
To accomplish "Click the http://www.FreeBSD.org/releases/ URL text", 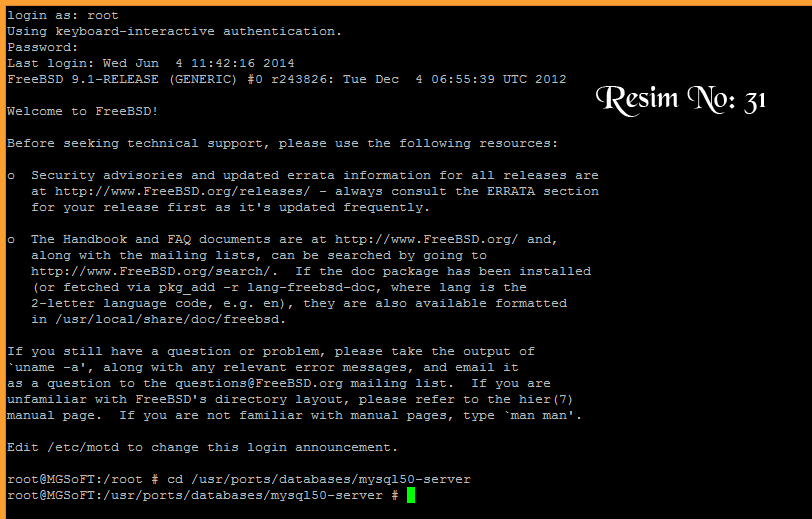I will pos(182,191).
